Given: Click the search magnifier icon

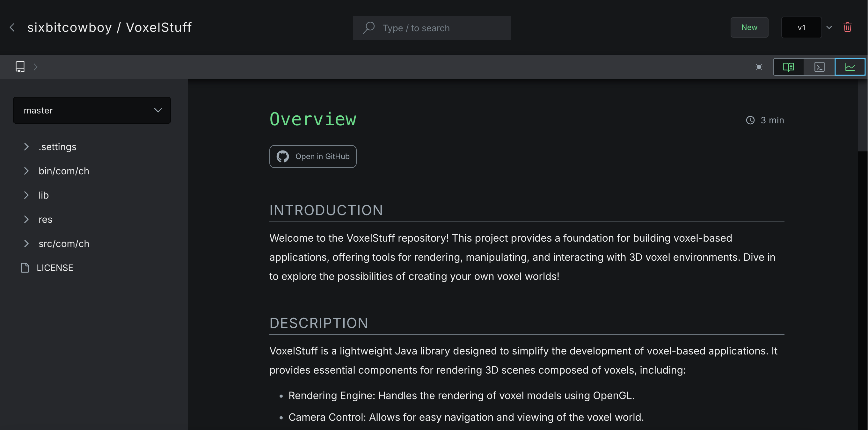Looking at the screenshot, I should point(368,28).
